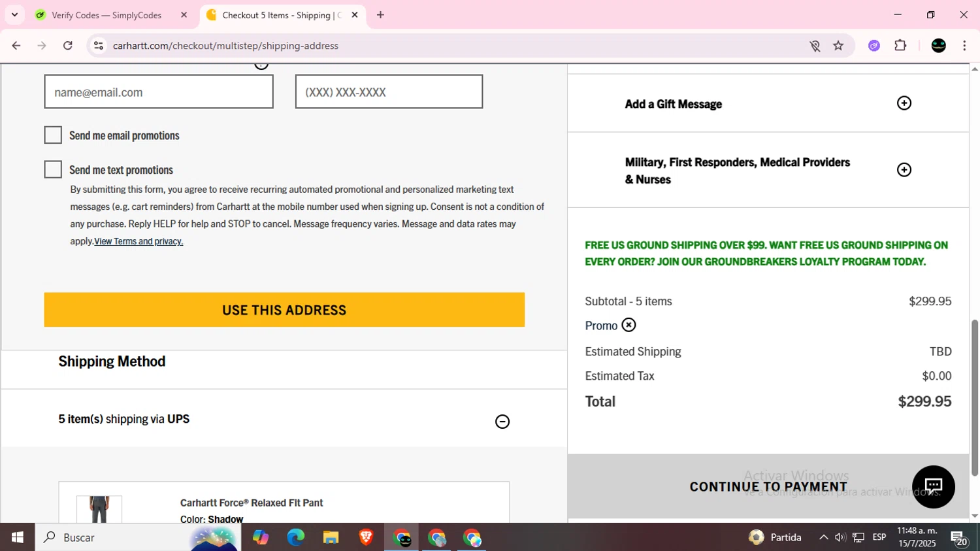The height and width of the screenshot is (551, 980).
Task: Click the Carhartt Force Relaxed Fit Pant title
Action: (x=252, y=503)
